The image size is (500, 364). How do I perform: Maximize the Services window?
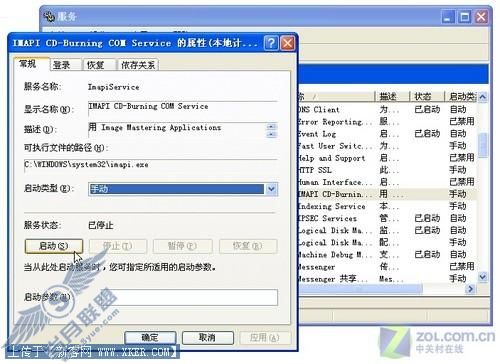[464, 17]
